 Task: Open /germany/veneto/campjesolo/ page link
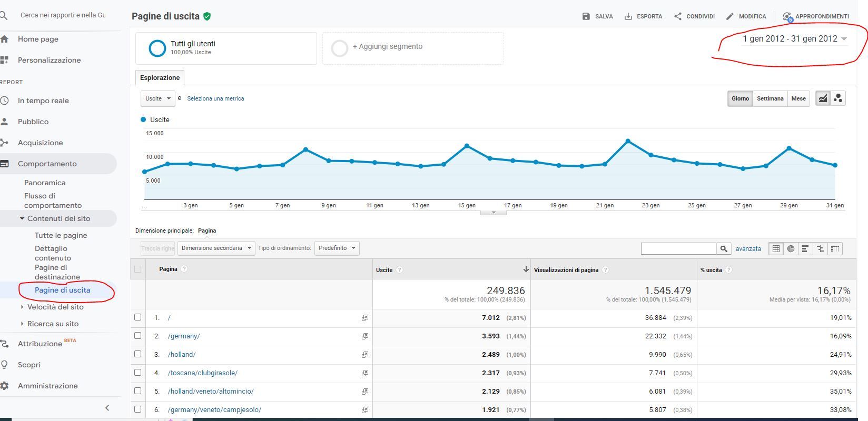pyautogui.click(x=214, y=410)
